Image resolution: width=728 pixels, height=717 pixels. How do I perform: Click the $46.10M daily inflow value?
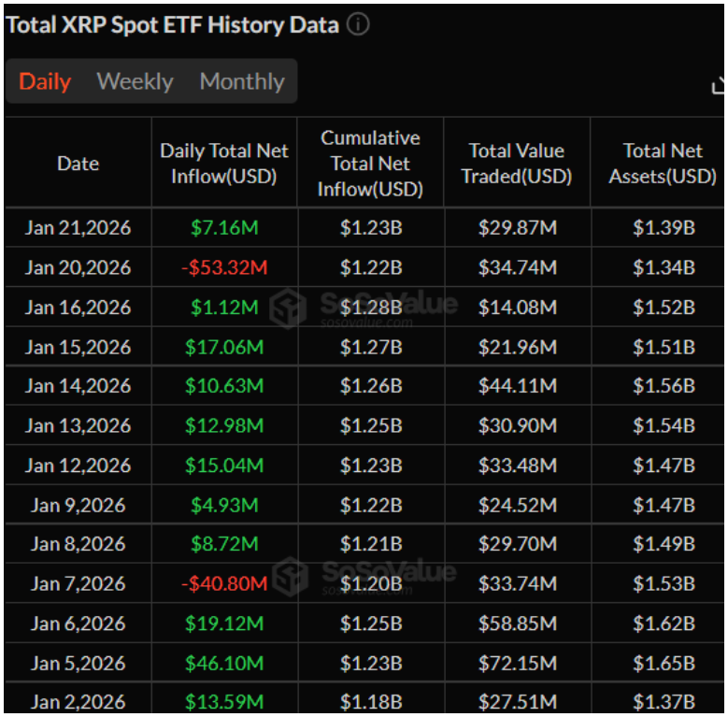pos(224,663)
